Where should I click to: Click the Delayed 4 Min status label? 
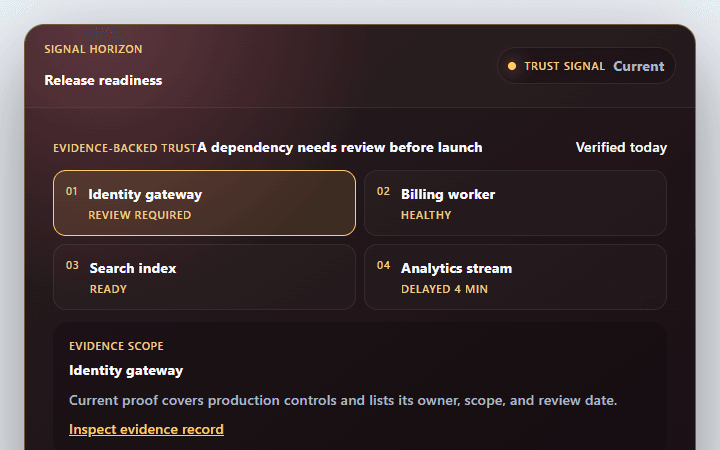pos(444,289)
